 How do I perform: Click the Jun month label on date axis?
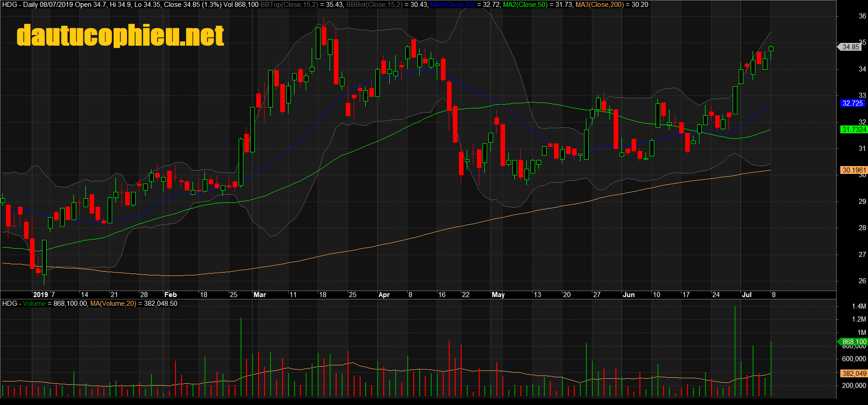point(628,295)
